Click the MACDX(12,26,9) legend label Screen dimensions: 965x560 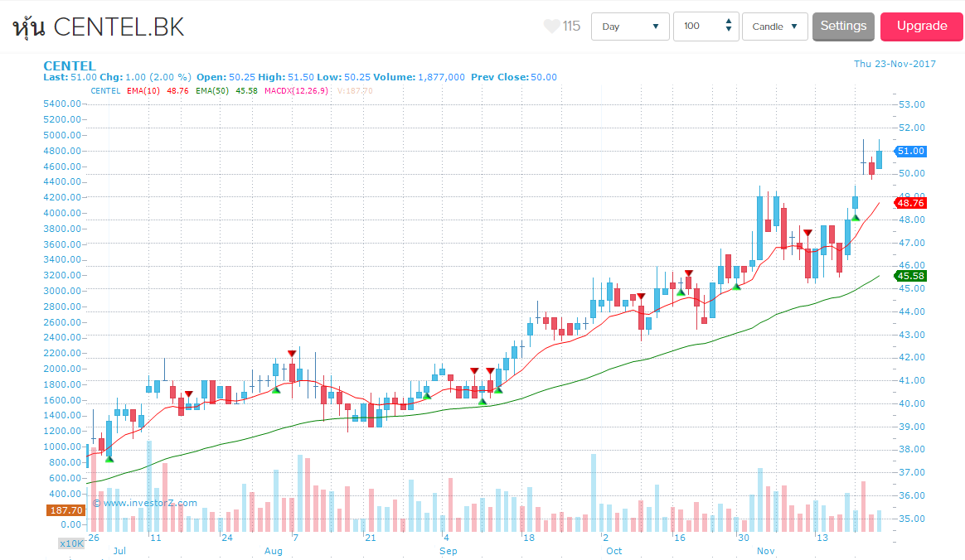coord(296,91)
